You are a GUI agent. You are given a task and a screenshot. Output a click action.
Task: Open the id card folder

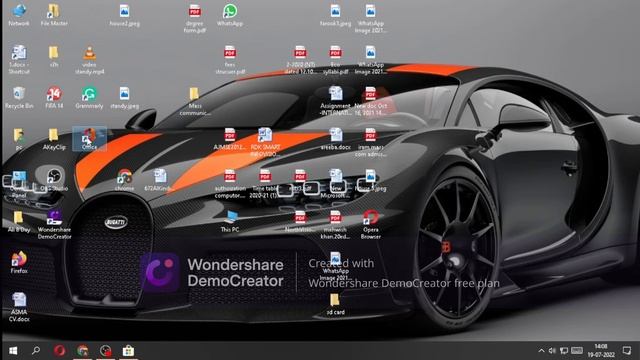coord(336,304)
